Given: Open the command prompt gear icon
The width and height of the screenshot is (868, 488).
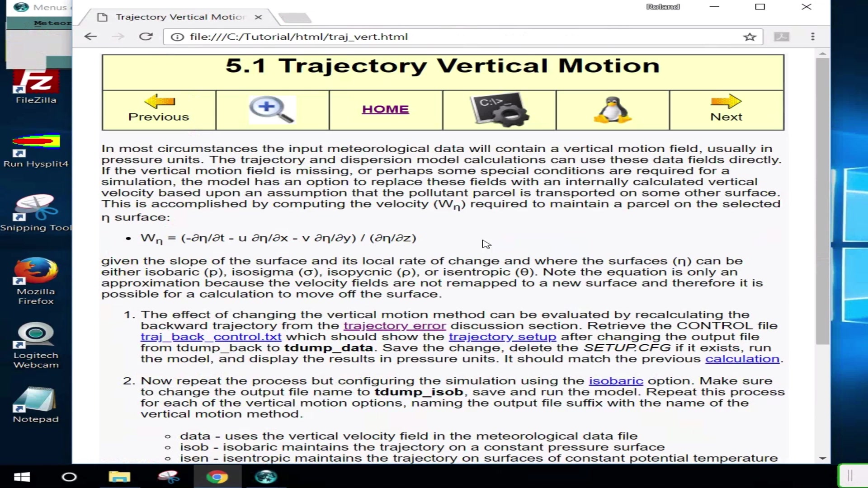Looking at the screenshot, I should (499, 110).
